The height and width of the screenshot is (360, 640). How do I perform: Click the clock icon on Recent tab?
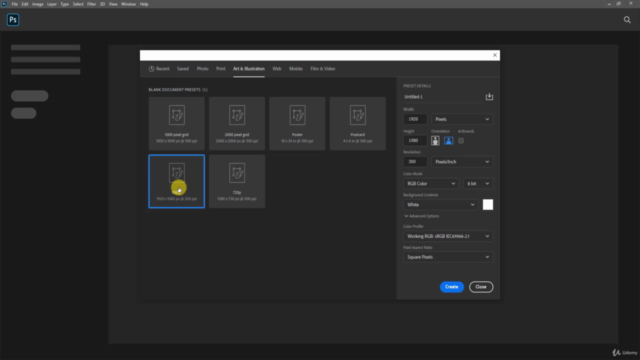[x=151, y=69]
